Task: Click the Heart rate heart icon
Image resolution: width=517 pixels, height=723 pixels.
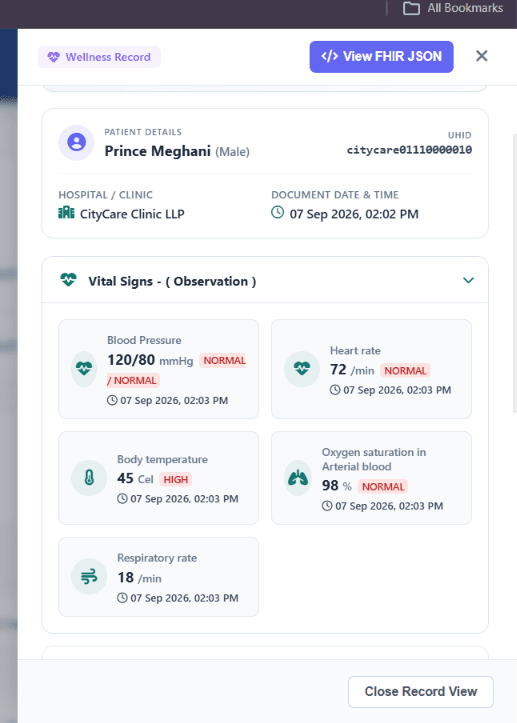Action: (302, 368)
